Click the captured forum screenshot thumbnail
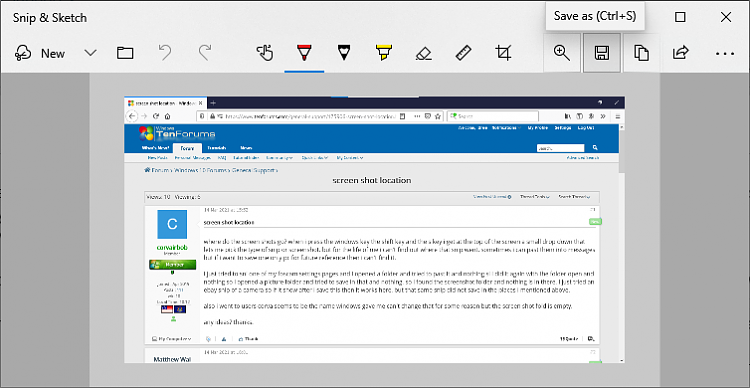Viewport: 750px width, 388px height. 375,229
